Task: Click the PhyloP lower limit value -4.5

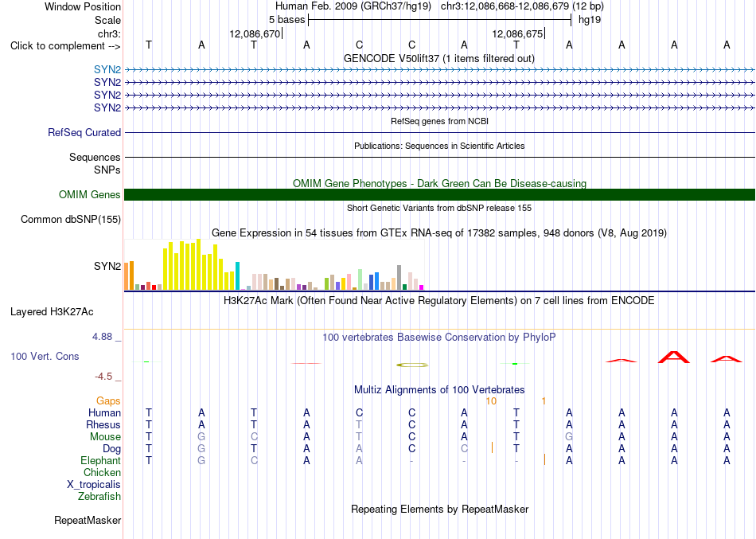Action: 103,377
